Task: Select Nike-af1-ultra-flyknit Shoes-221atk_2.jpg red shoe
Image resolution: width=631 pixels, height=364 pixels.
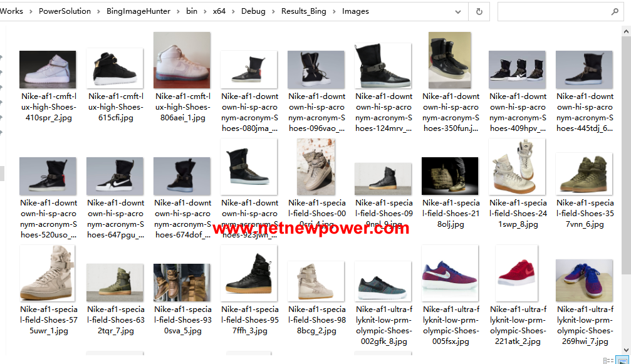Action: pyautogui.click(x=516, y=273)
